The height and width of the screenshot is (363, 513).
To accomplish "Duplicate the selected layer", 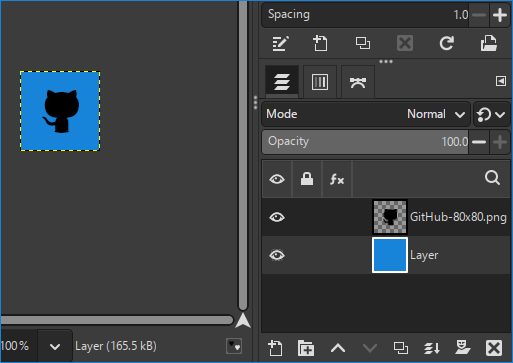I will pos(400,348).
